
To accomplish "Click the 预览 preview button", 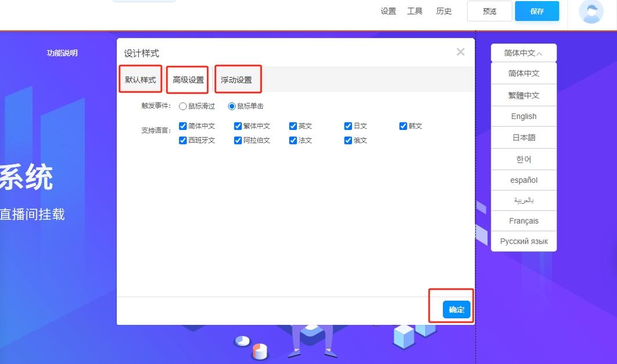I will pyautogui.click(x=490, y=11).
